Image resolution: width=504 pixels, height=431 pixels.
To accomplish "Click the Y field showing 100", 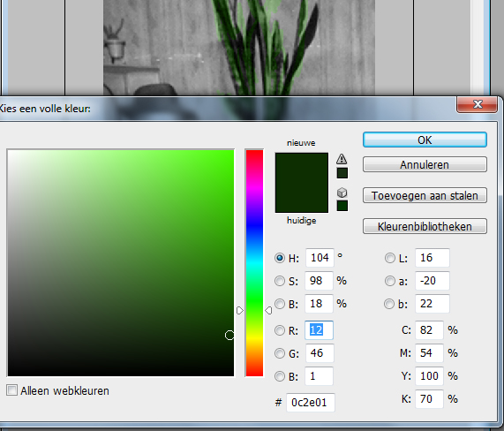I will click(430, 375).
